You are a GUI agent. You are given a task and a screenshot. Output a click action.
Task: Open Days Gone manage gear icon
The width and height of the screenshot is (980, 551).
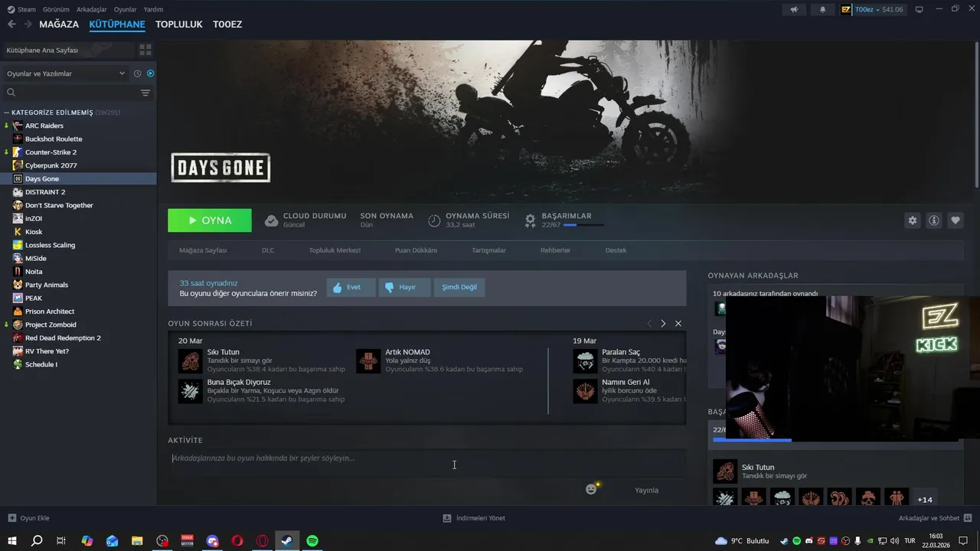click(912, 220)
